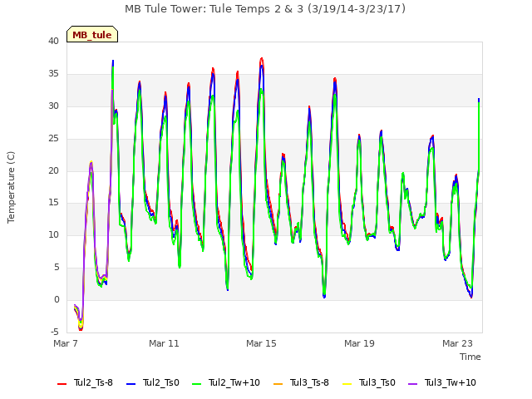Screen dimensions: 532x399
Task: Select the Tul2_Ts-8 legend label
Action: pos(93,383)
